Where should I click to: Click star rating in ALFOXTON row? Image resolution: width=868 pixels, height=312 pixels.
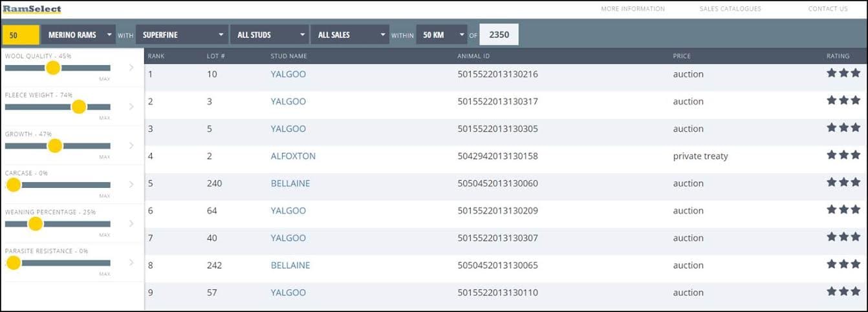843,155
